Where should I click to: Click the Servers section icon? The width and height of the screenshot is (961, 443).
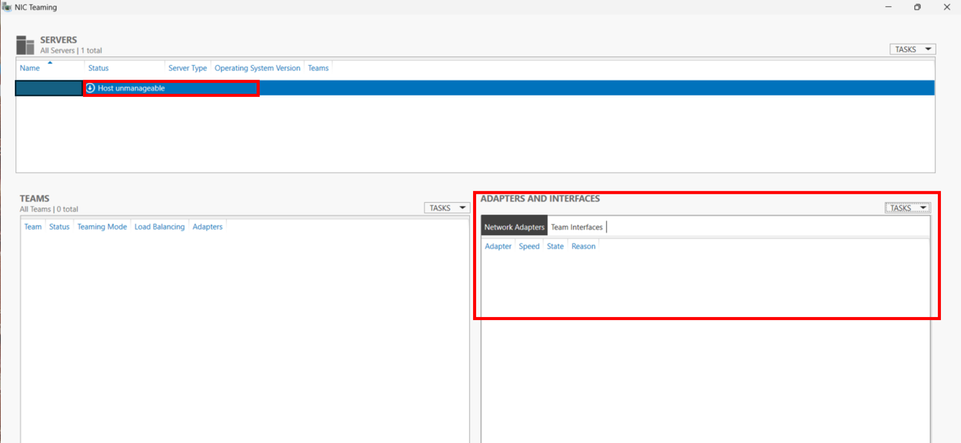click(26, 45)
